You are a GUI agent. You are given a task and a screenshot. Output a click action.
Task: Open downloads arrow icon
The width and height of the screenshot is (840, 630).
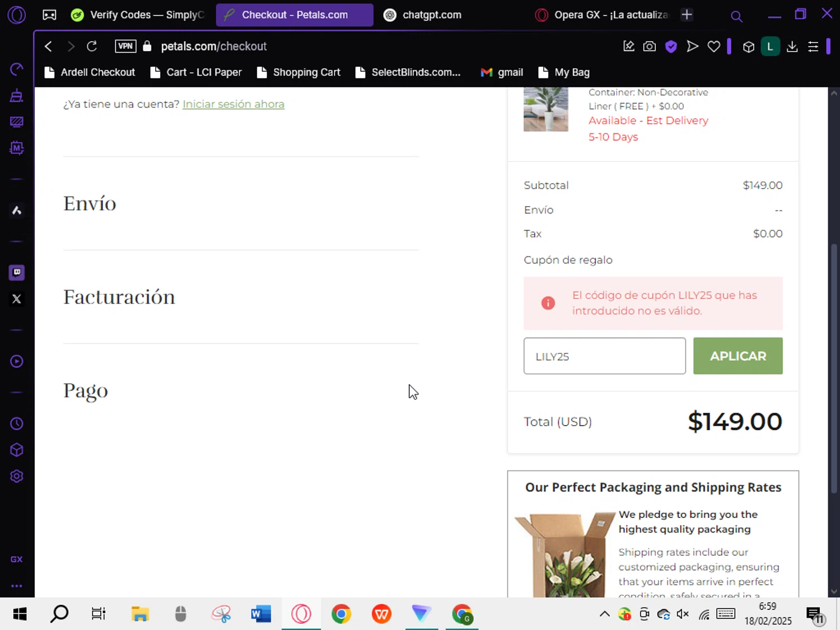(792, 47)
